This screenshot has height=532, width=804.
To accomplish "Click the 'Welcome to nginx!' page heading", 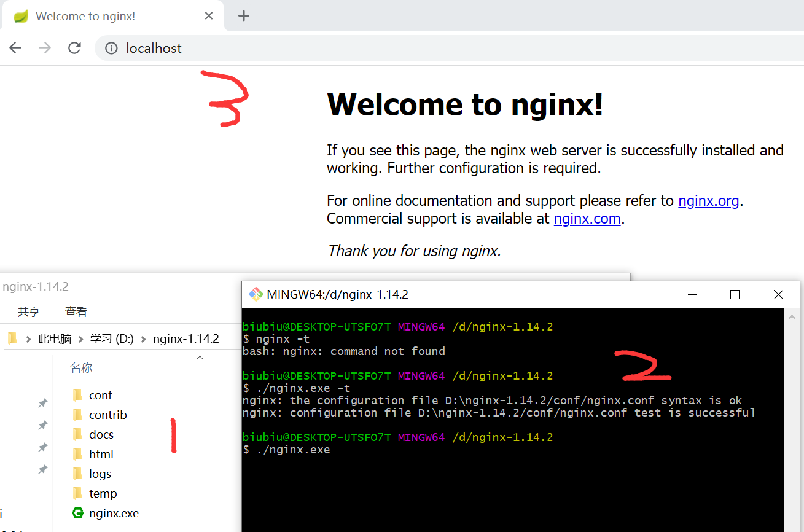I will pyautogui.click(x=465, y=104).
